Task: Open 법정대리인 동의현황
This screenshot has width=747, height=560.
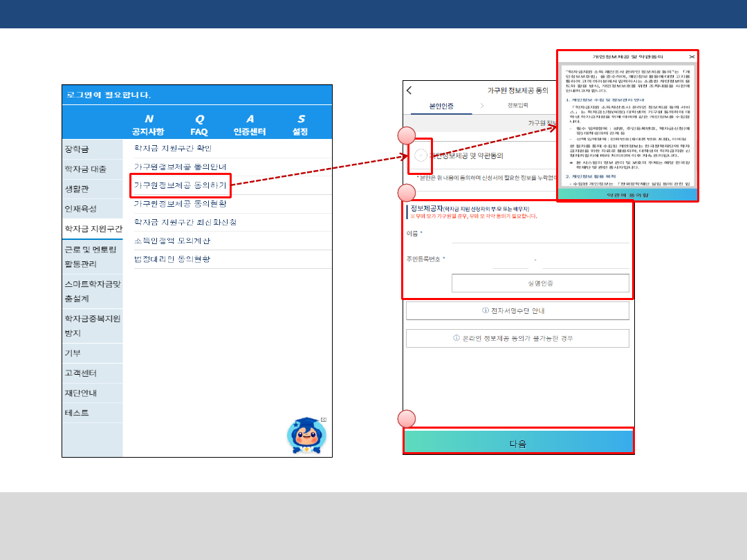Action: point(232,259)
